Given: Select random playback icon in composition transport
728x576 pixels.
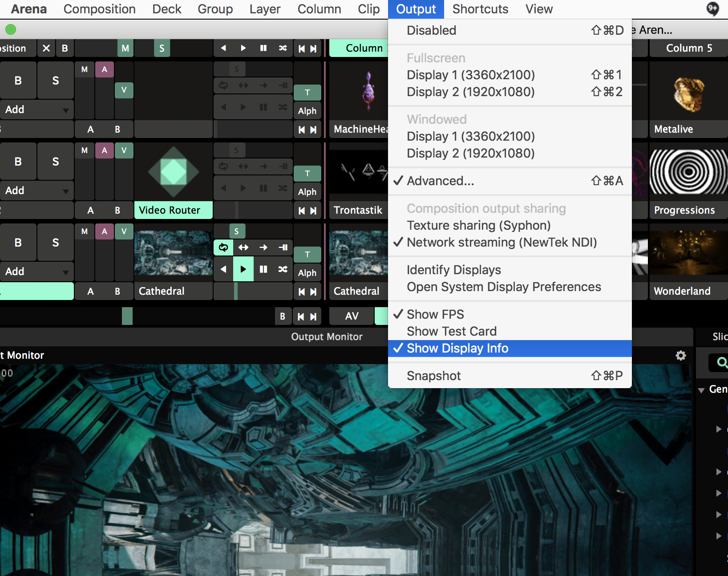Looking at the screenshot, I should pyautogui.click(x=283, y=48).
